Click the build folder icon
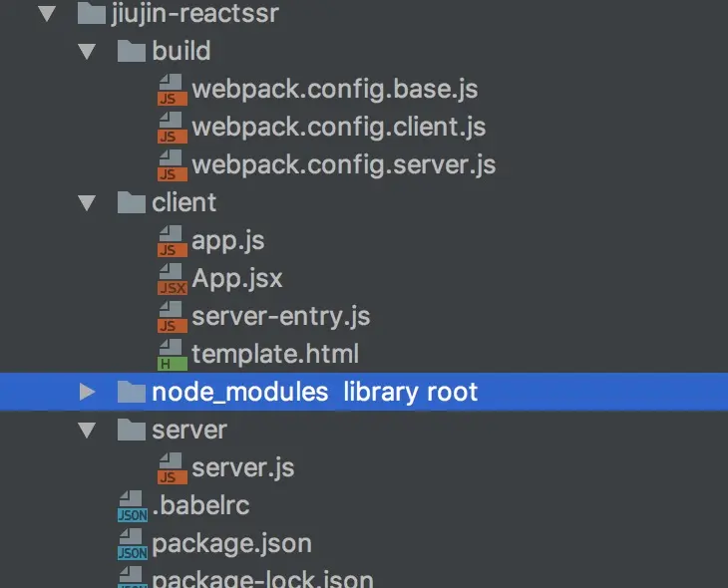The width and height of the screenshot is (728, 588). tap(132, 51)
